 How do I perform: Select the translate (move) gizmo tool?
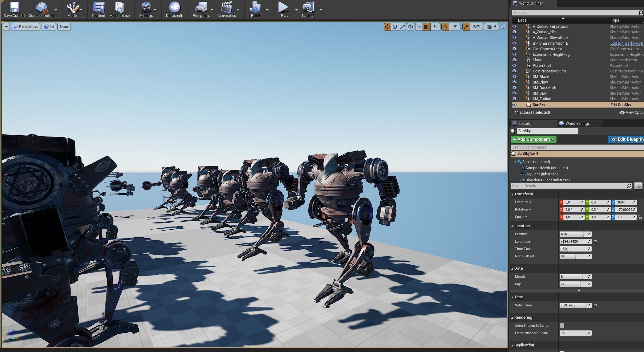(387, 27)
